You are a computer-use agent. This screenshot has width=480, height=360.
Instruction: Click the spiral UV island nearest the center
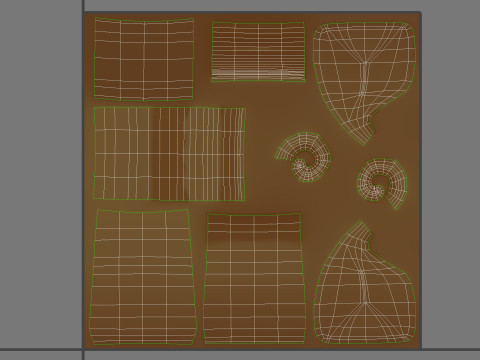coord(303,157)
